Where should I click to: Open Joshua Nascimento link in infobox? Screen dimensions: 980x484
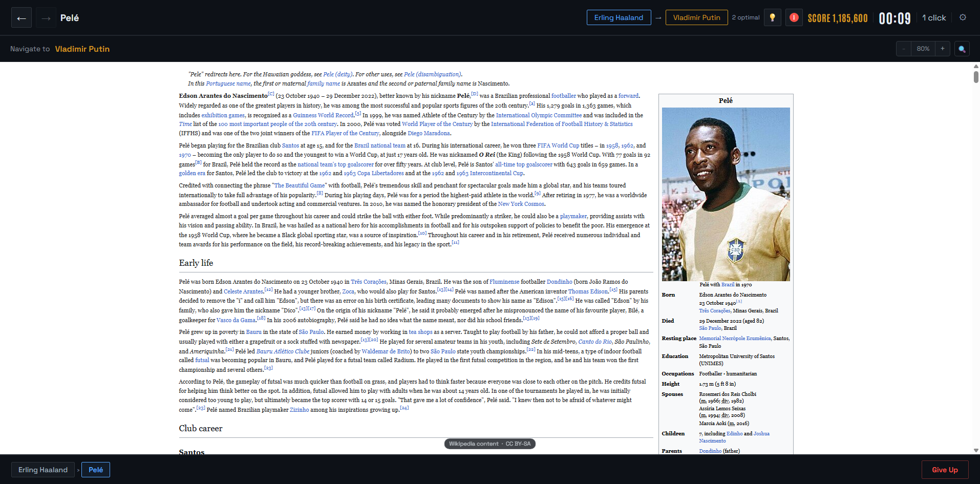click(x=734, y=437)
